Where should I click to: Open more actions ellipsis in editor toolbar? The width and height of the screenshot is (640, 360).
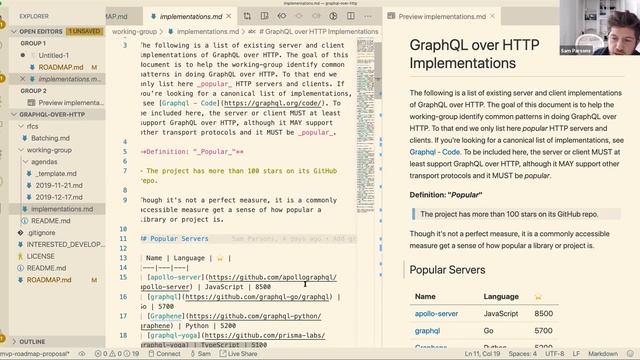368,16
